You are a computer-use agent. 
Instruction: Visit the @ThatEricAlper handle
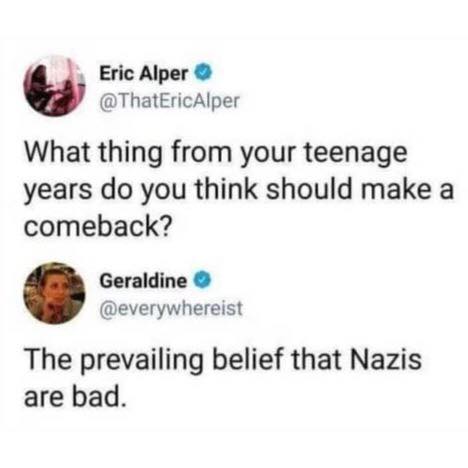point(169,101)
